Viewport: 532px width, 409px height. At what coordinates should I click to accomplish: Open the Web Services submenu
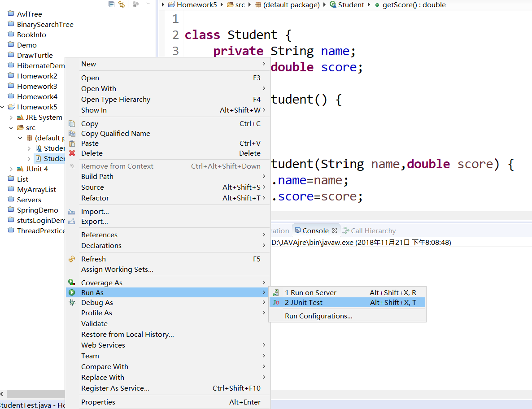pyautogui.click(x=168, y=345)
